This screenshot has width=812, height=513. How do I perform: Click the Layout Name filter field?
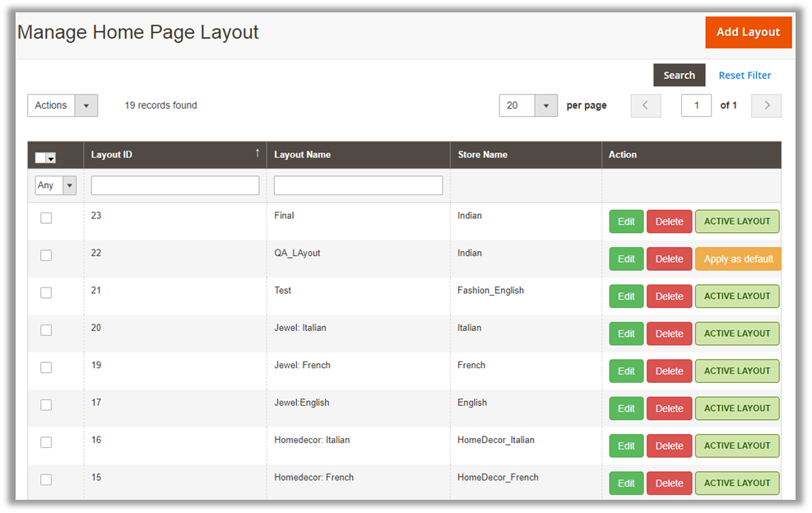pyautogui.click(x=358, y=185)
